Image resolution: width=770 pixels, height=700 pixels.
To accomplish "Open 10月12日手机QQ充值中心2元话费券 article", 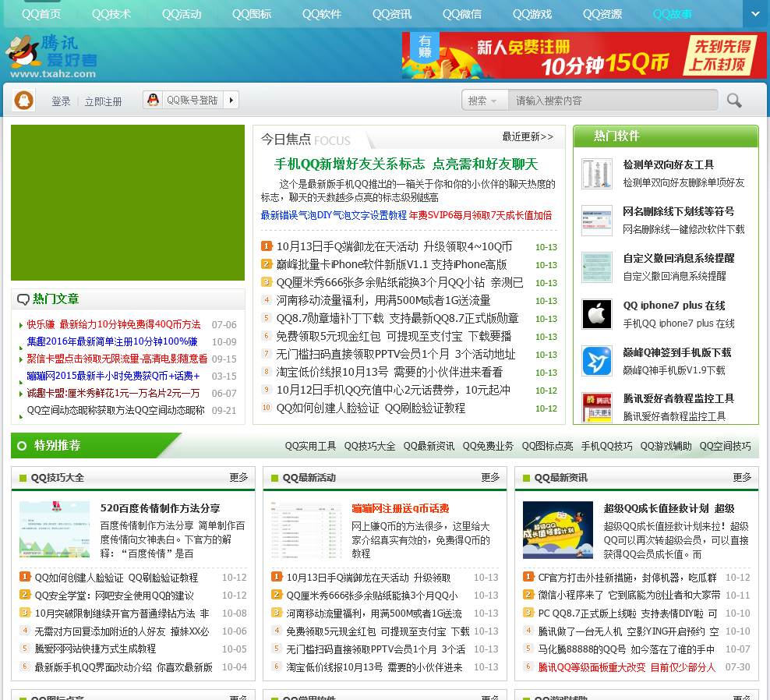I will pos(393,390).
